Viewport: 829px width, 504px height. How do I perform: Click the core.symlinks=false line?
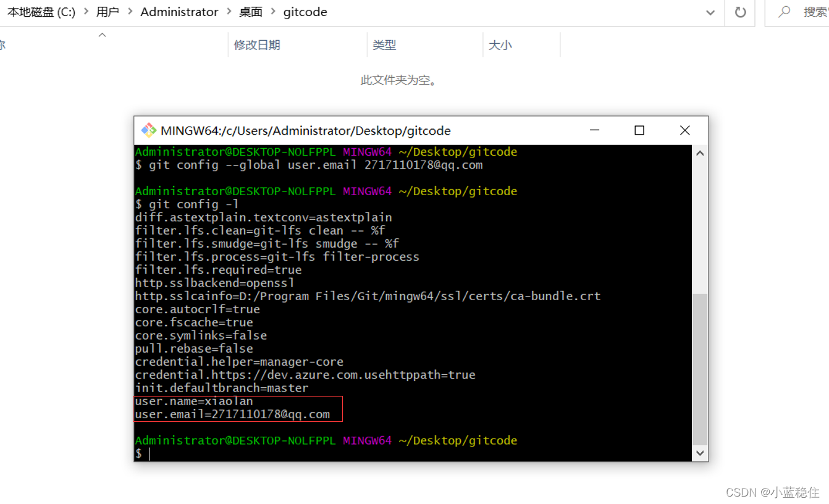click(x=201, y=335)
